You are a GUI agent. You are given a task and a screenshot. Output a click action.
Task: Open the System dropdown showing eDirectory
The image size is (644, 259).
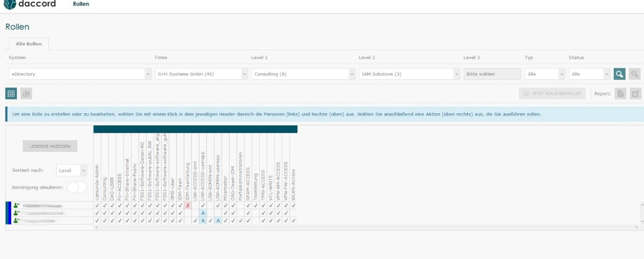(x=80, y=74)
